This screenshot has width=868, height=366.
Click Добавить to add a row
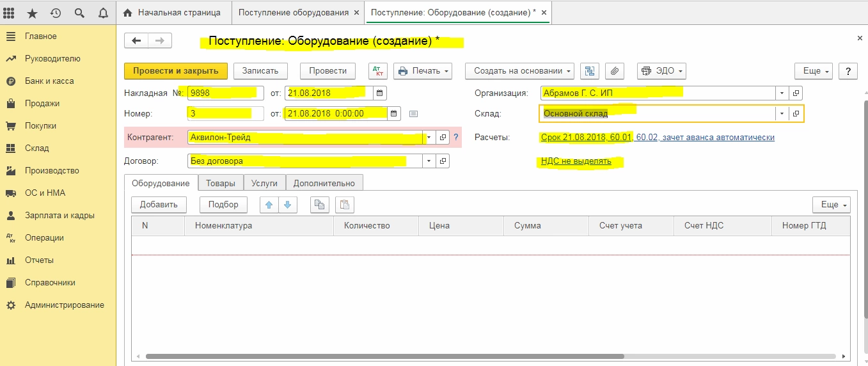pyautogui.click(x=159, y=205)
